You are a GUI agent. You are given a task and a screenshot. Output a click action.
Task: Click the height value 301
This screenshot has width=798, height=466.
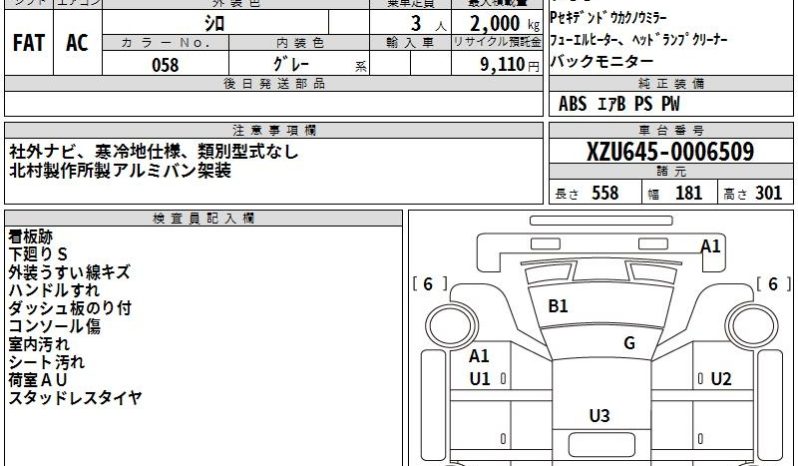click(769, 193)
